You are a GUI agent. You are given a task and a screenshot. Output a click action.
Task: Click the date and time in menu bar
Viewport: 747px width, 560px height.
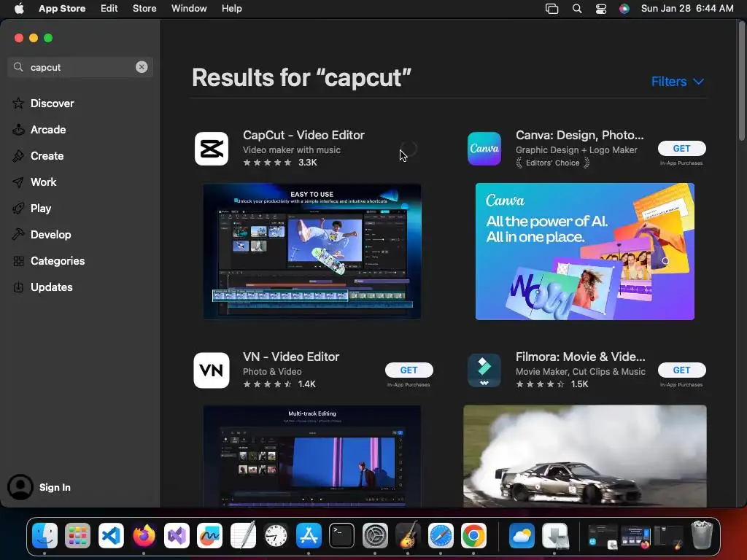coord(687,9)
